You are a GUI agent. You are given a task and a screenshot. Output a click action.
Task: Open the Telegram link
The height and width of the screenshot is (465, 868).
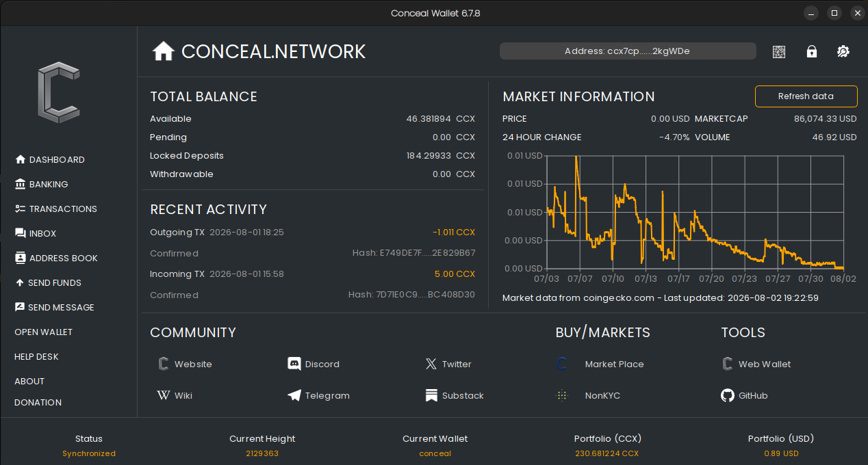coord(327,395)
